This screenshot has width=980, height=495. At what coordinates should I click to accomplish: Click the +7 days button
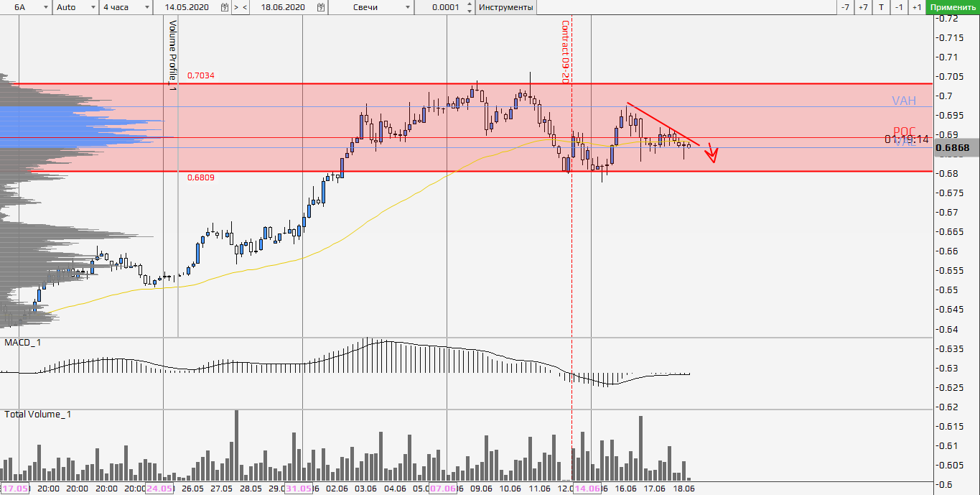pos(863,7)
